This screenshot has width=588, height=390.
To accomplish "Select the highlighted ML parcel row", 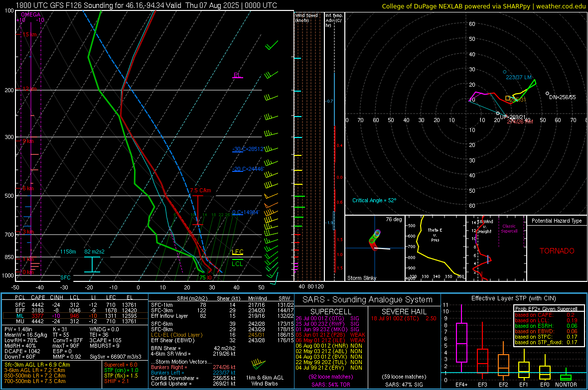I will [75, 316].
